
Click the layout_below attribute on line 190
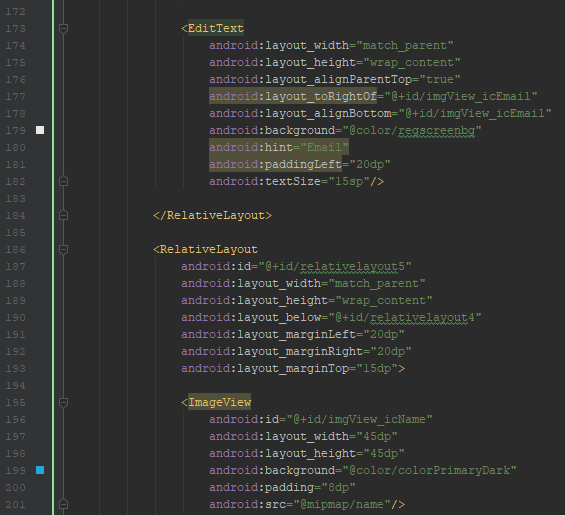251,318
